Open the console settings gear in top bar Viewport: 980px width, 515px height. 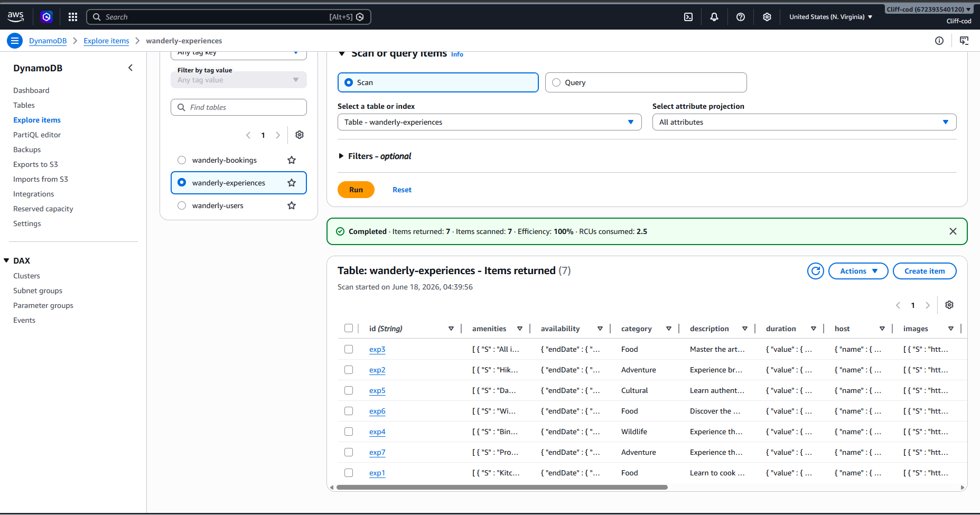coord(767,17)
